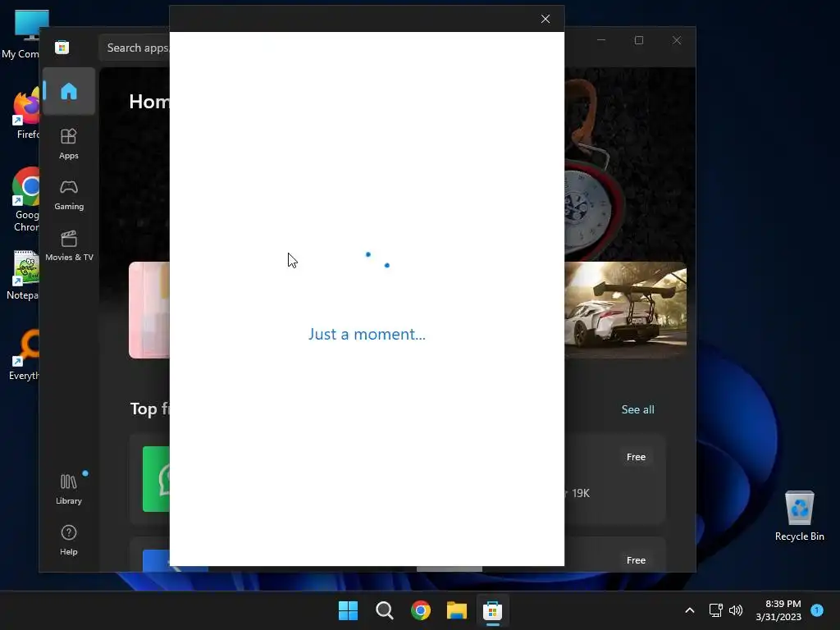Open the Library in Microsoft Store
840x630 pixels.
point(69,489)
